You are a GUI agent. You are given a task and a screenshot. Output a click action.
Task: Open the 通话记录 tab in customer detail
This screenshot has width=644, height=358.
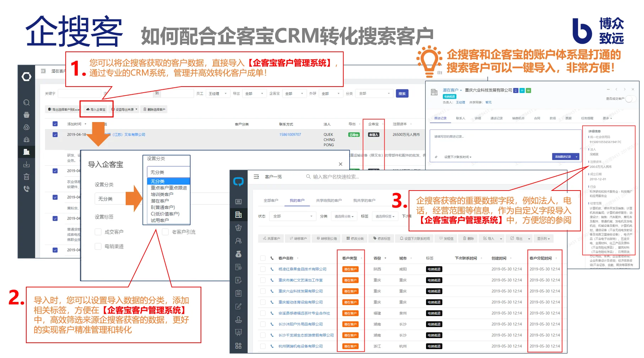pyautogui.click(x=496, y=118)
